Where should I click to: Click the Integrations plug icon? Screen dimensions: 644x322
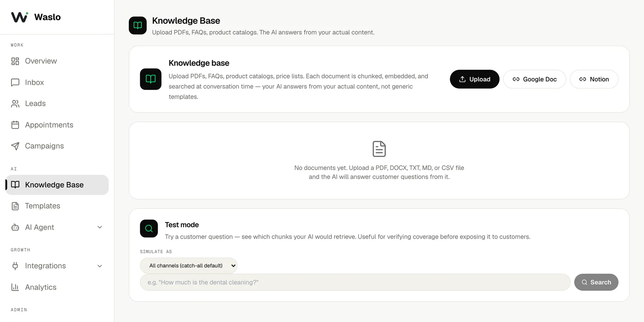pyautogui.click(x=15, y=266)
